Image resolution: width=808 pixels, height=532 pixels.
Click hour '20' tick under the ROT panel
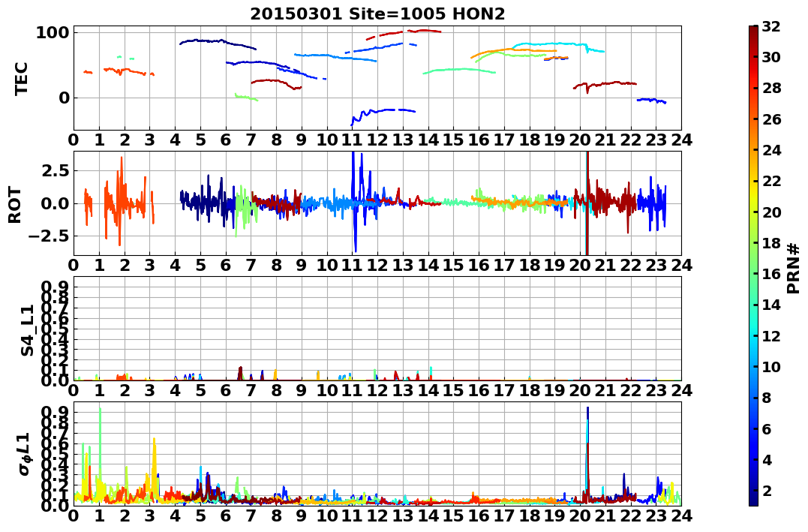tap(580, 266)
